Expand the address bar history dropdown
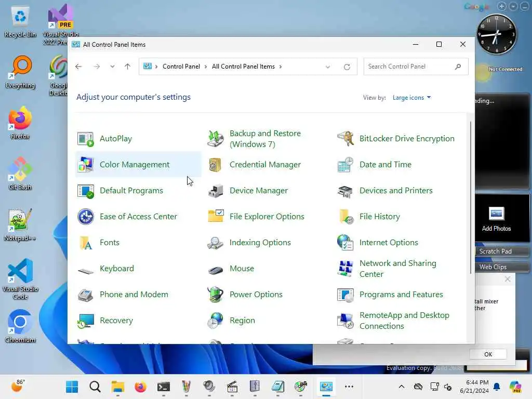 click(328, 67)
